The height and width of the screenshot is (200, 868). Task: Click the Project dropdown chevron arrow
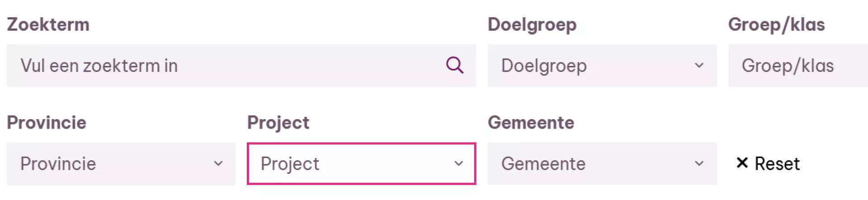pos(458,163)
